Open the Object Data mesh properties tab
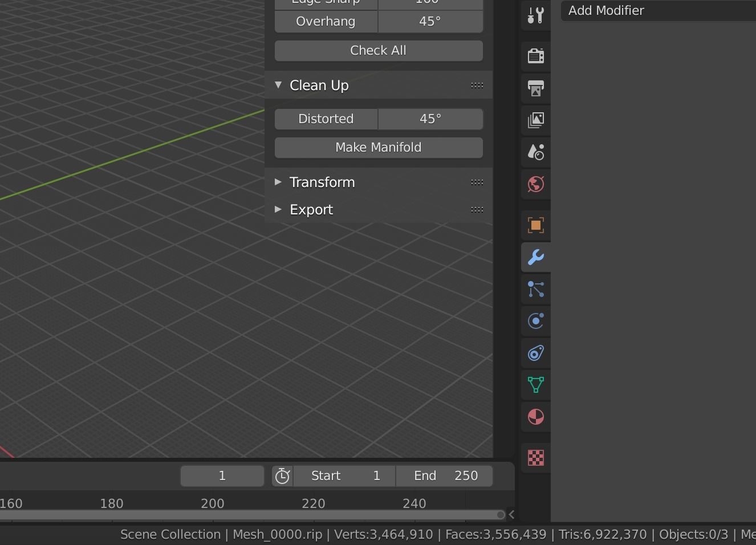Screen dimensions: 756x545 (x=535, y=385)
